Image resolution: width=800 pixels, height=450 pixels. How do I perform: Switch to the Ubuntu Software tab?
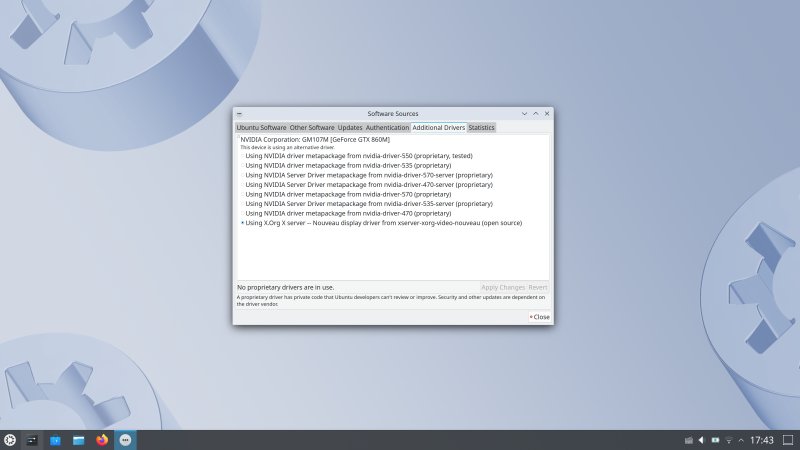pyautogui.click(x=261, y=128)
